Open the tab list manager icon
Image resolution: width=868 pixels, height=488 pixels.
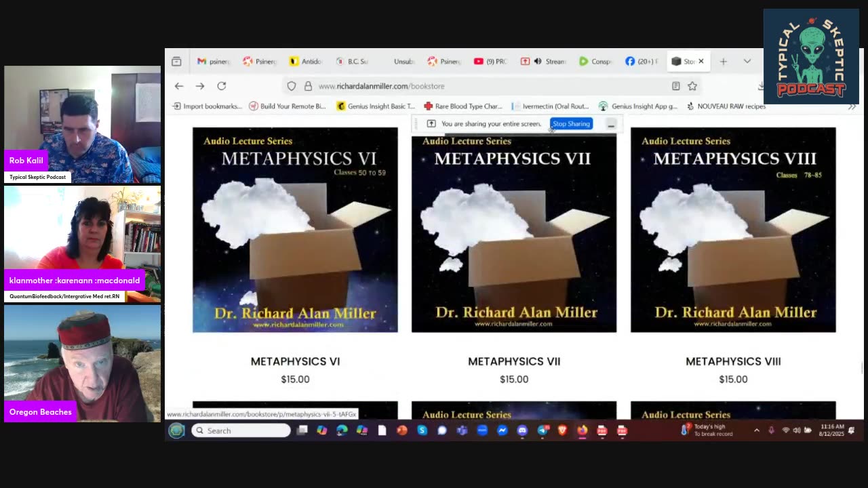click(x=176, y=61)
